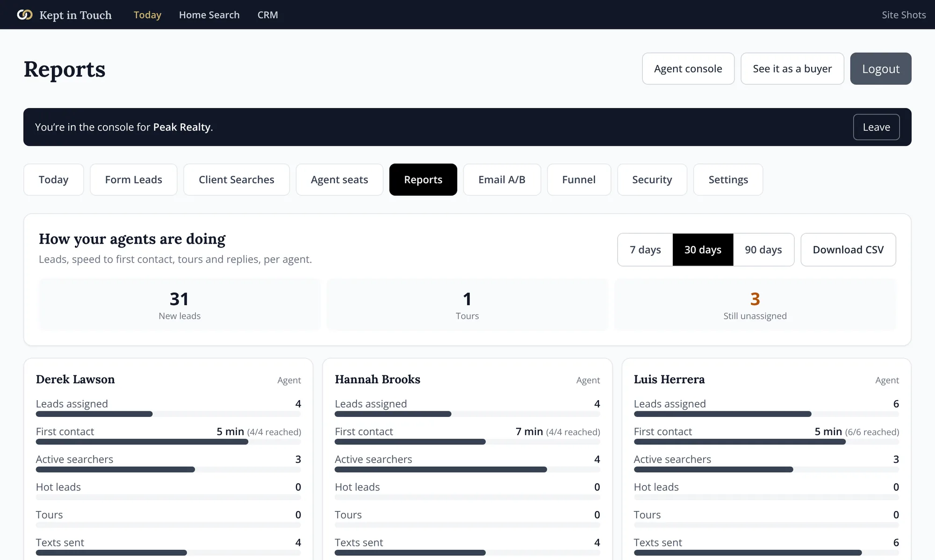Log out with the Logout button

pyautogui.click(x=881, y=69)
